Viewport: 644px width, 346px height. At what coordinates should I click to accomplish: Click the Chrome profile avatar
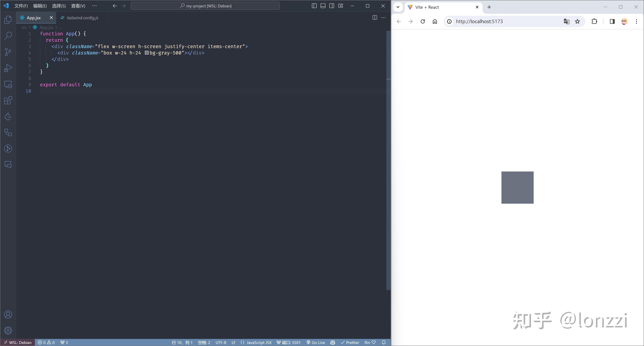[x=624, y=21]
